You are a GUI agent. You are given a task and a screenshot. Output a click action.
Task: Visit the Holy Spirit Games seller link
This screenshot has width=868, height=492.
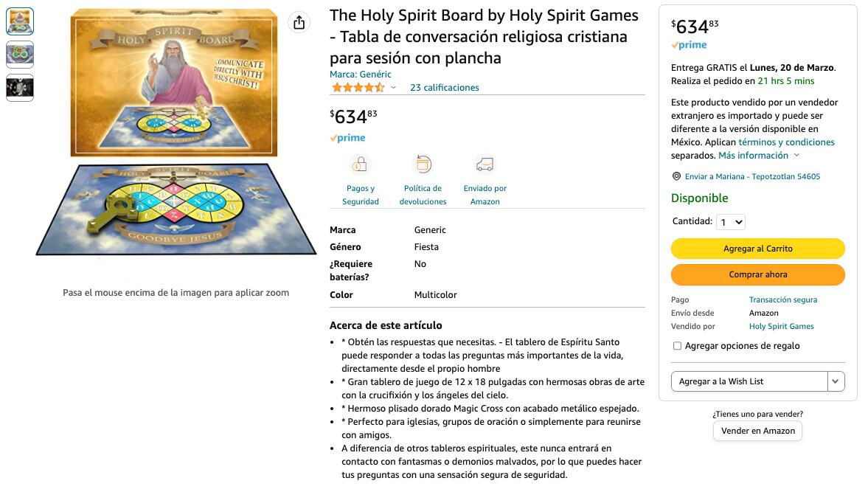tap(781, 326)
